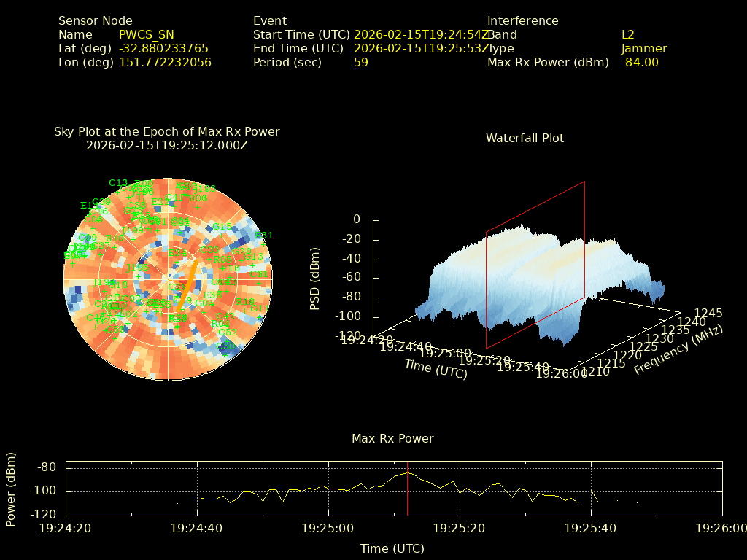The width and height of the screenshot is (747, 560).
Task: Click the sky plot epoch timestamp
Action: click(x=166, y=145)
